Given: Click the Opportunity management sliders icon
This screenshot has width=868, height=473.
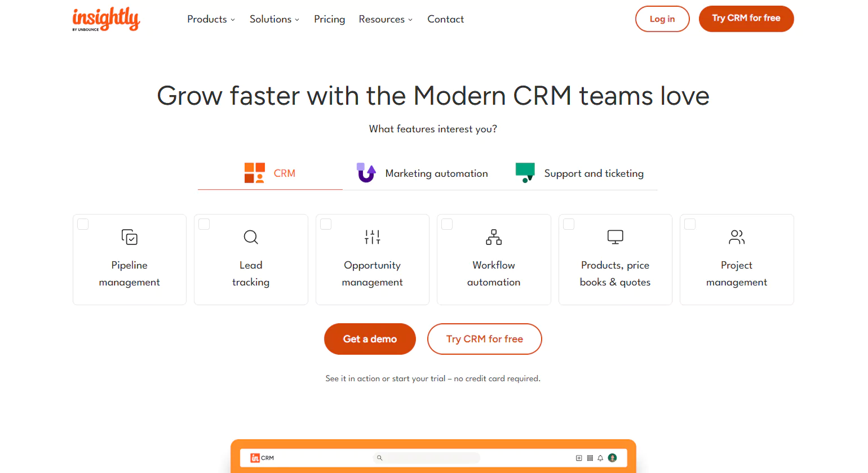Looking at the screenshot, I should coord(372,237).
